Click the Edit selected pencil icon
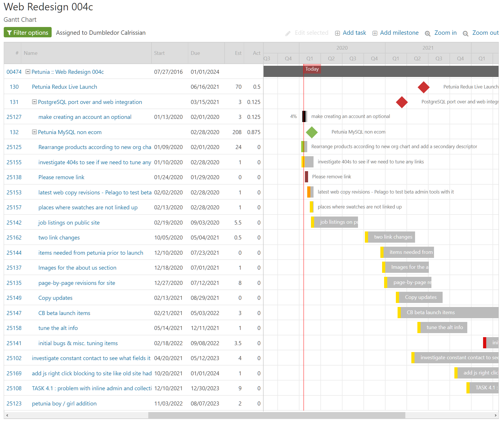This screenshot has height=425, width=504. click(287, 33)
